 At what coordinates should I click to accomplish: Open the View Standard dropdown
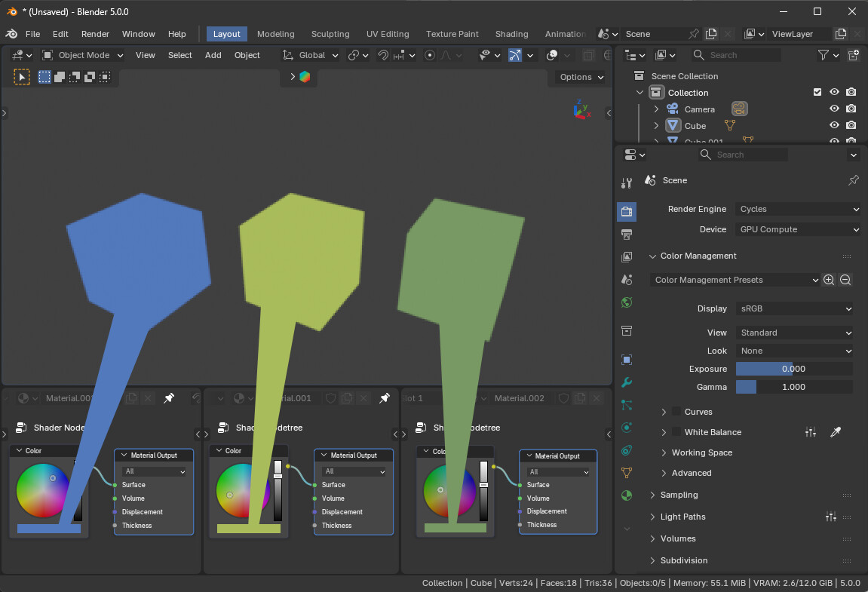pos(794,333)
